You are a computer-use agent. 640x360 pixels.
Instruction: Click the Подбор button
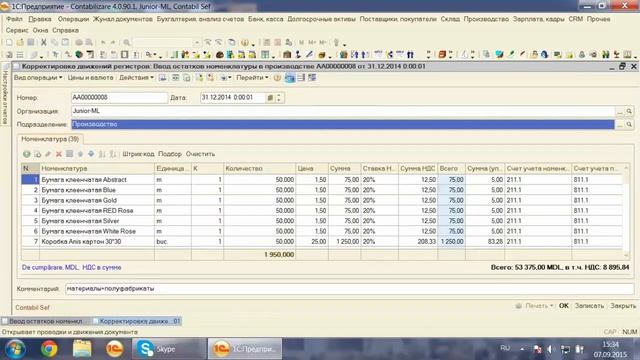click(170, 154)
